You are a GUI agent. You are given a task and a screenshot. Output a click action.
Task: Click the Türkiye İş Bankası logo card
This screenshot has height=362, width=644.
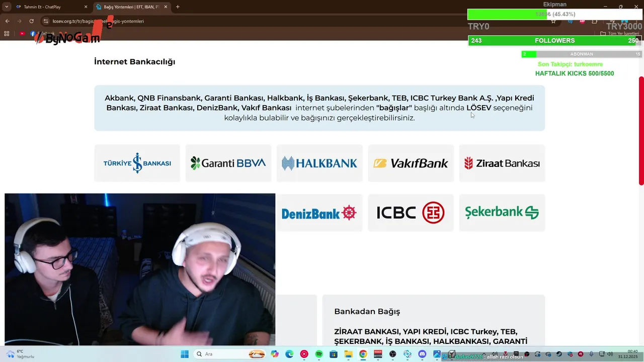[137, 163]
